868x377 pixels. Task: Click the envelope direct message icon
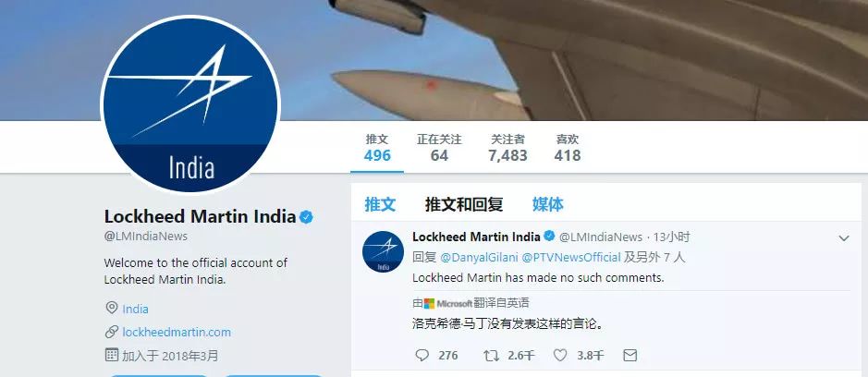coord(630,356)
